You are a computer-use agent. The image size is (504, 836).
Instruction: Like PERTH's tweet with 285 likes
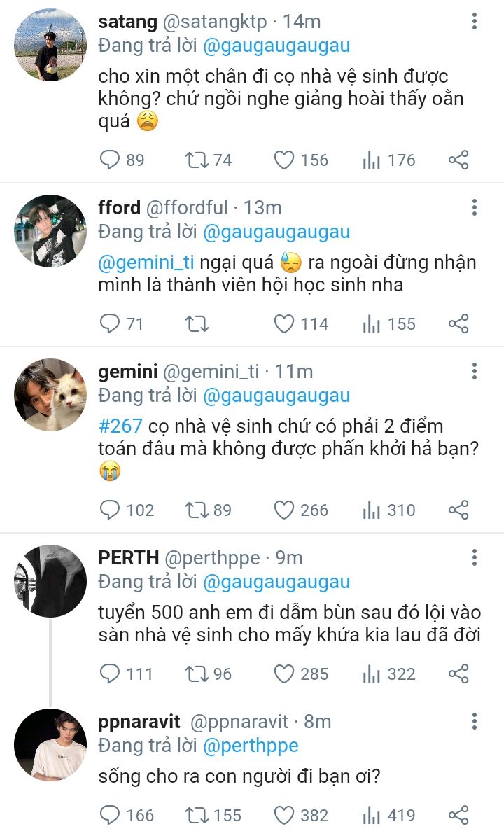click(x=284, y=674)
